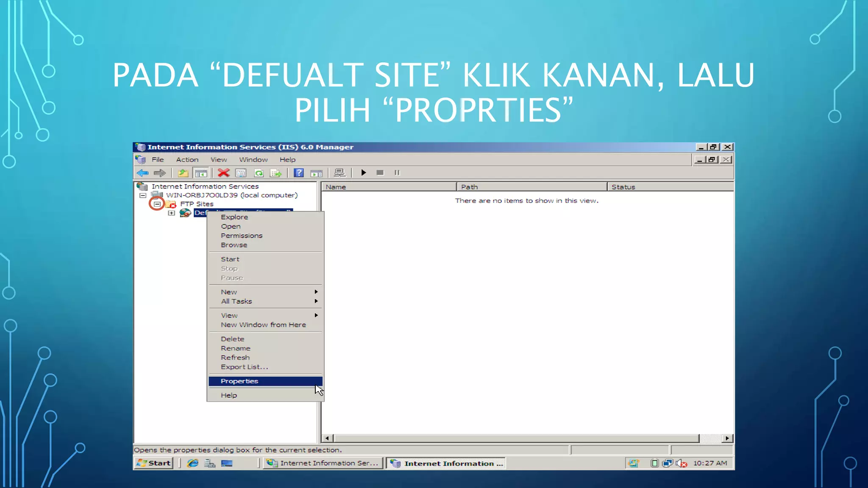The image size is (868, 488).
Task: Click the gray Forward arrow icon
Action: pos(160,173)
